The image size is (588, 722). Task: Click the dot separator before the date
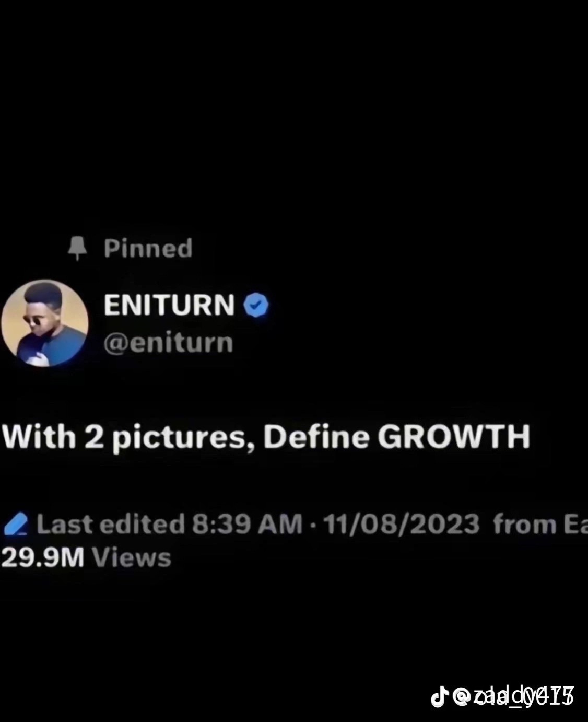point(313,525)
